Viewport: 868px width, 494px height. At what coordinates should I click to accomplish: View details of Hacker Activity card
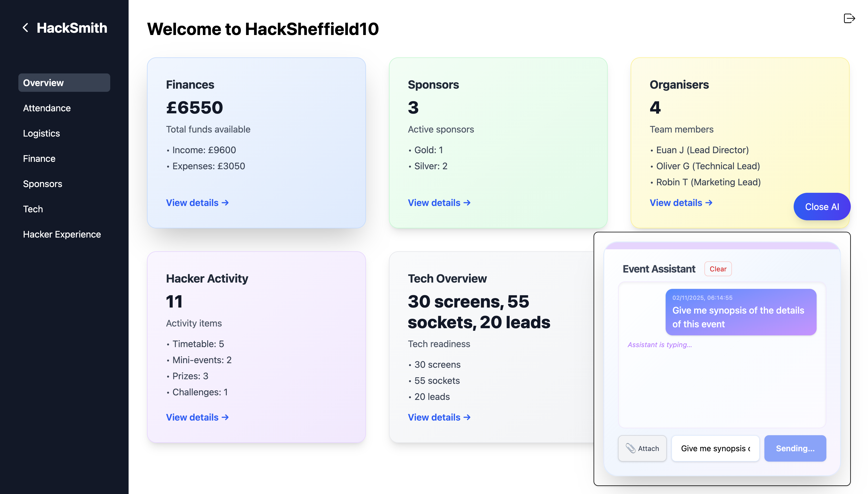click(x=197, y=417)
